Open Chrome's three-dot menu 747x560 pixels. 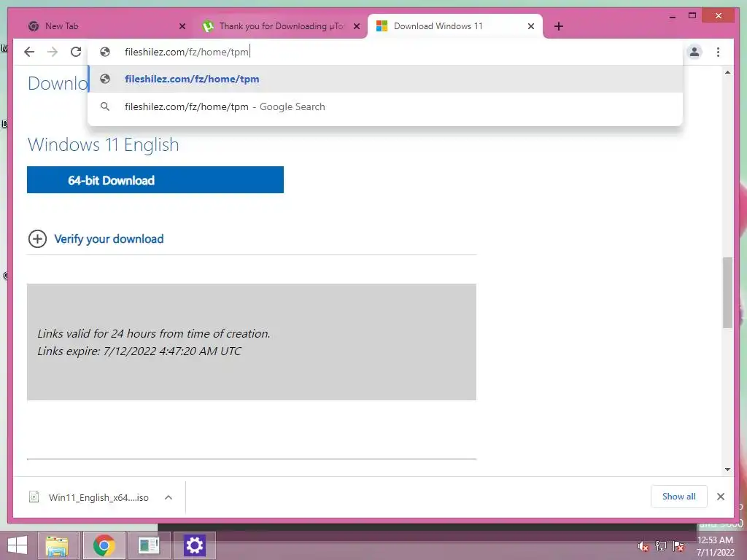718,52
